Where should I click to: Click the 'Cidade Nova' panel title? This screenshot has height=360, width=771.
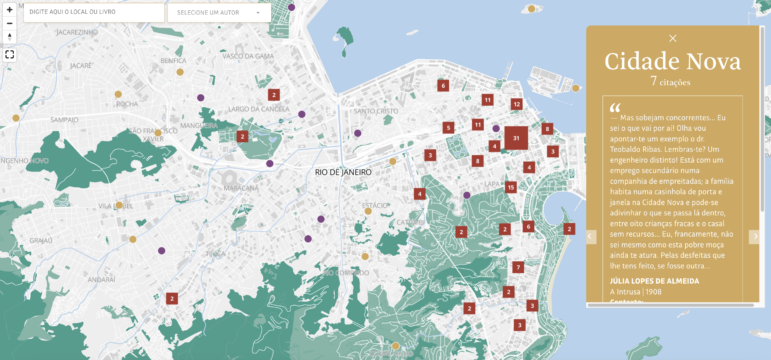click(672, 62)
